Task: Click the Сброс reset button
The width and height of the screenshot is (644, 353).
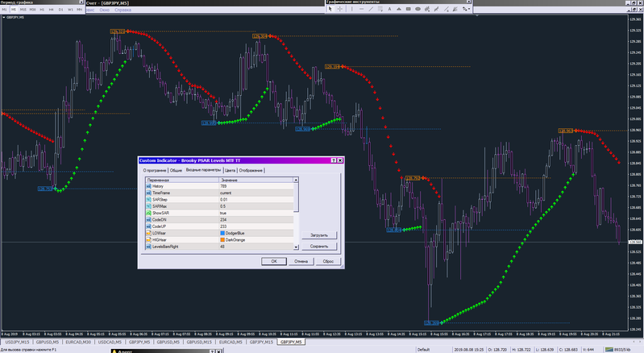Action: point(328,261)
